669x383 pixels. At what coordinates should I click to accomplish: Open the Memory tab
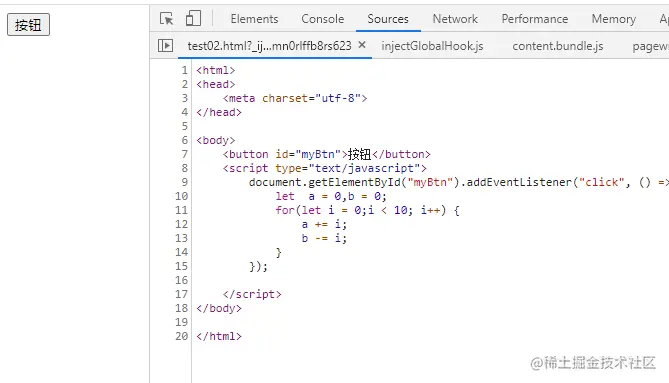[x=614, y=19]
